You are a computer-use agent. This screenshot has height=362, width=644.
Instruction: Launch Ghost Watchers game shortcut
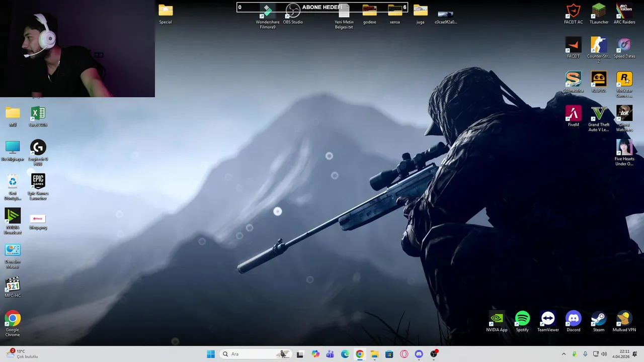pyautogui.click(x=624, y=119)
